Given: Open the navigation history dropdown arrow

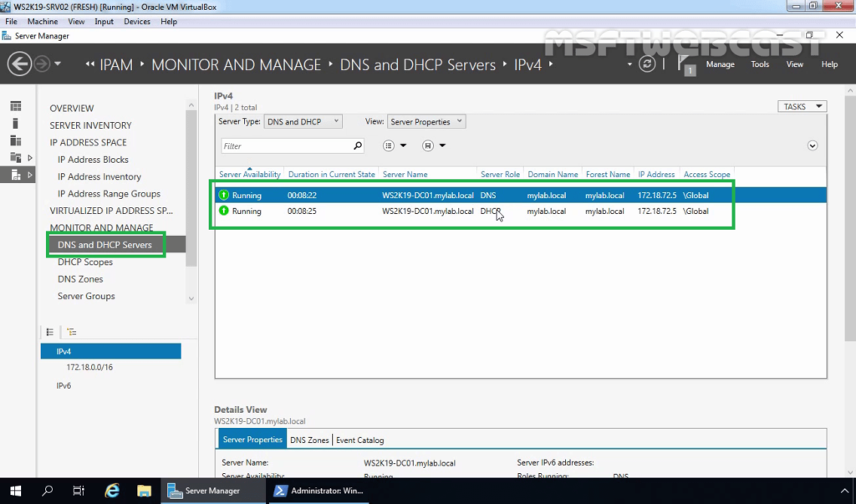Looking at the screenshot, I should click(58, 64).
